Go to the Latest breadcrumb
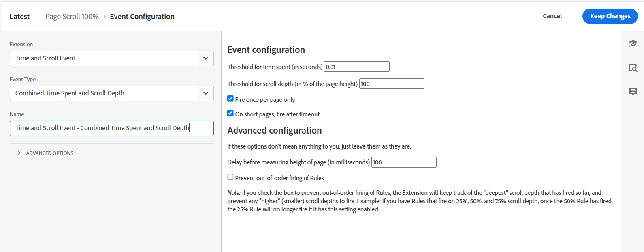Image resolution: width=644 pixels, height=252 pixels. pos(19,17)
